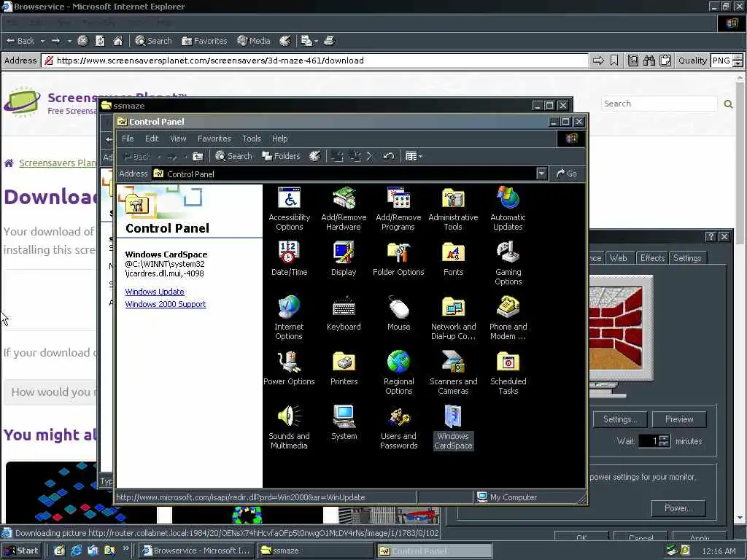Viewport: 747px width, 560px height.
Task: Click the Stop icon in Internet Explorer
Action: tap(82, 41)
